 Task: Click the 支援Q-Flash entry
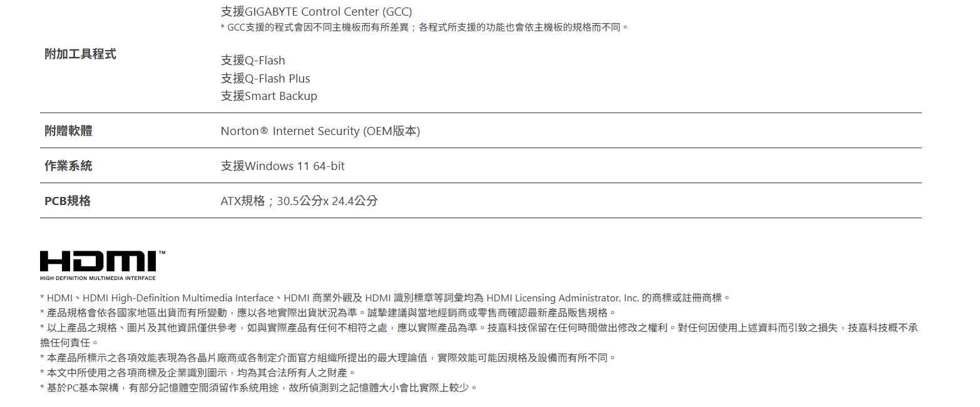[x=253, y=61]
